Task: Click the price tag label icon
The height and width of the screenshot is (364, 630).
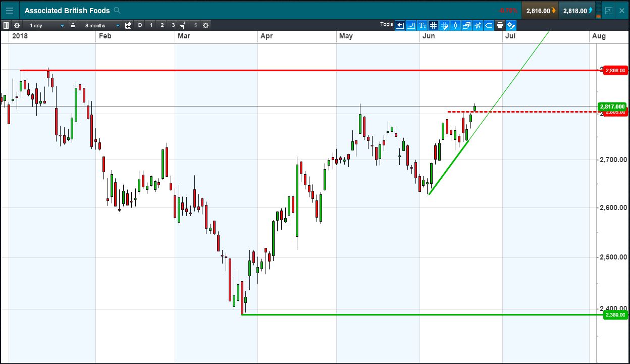Action: click(x=489, y=25)
